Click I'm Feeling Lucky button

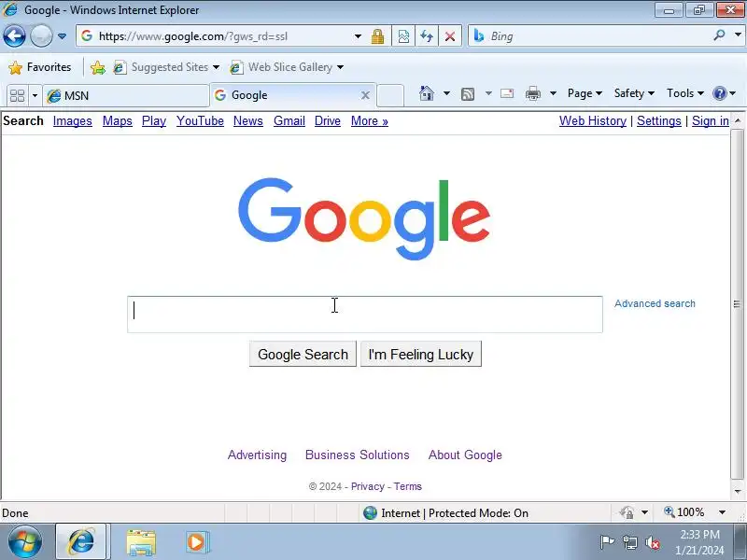(421, 354)
